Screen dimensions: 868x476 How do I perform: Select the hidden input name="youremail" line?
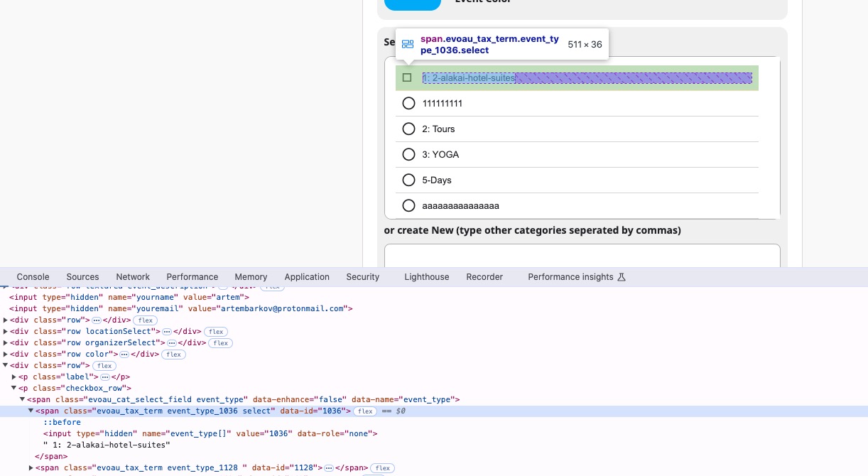coord(181,309)
